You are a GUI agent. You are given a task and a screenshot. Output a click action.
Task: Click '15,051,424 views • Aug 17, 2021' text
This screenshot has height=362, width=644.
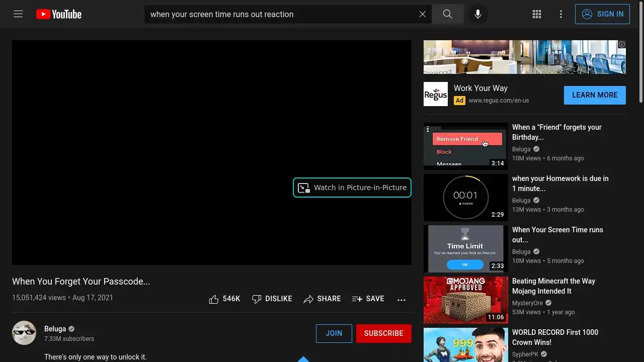click(x=62, y=298)
